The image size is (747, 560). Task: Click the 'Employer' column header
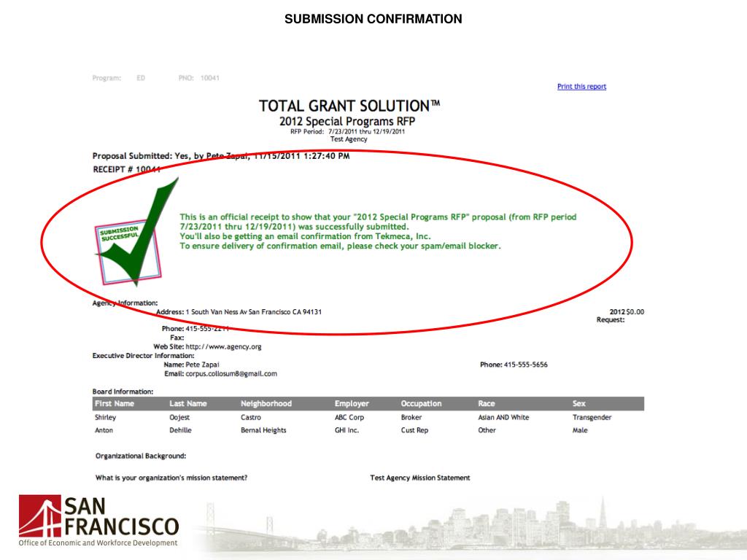pos(352,403)
